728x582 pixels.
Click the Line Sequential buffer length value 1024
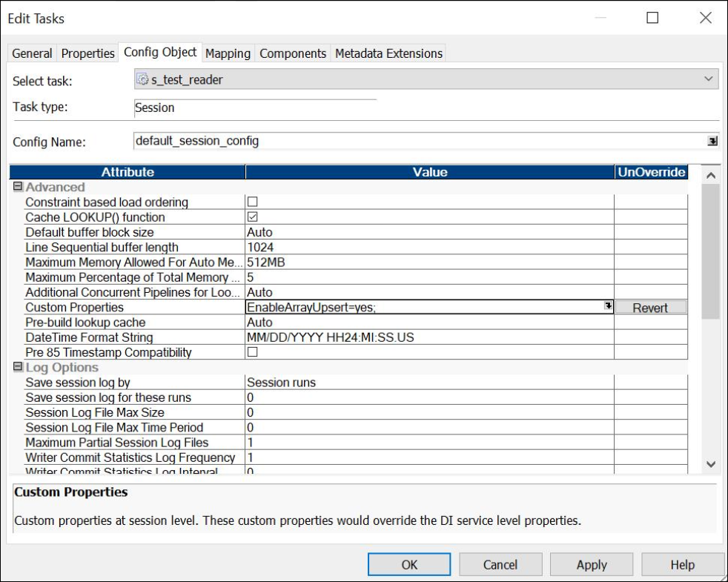(x=429, y=247)
